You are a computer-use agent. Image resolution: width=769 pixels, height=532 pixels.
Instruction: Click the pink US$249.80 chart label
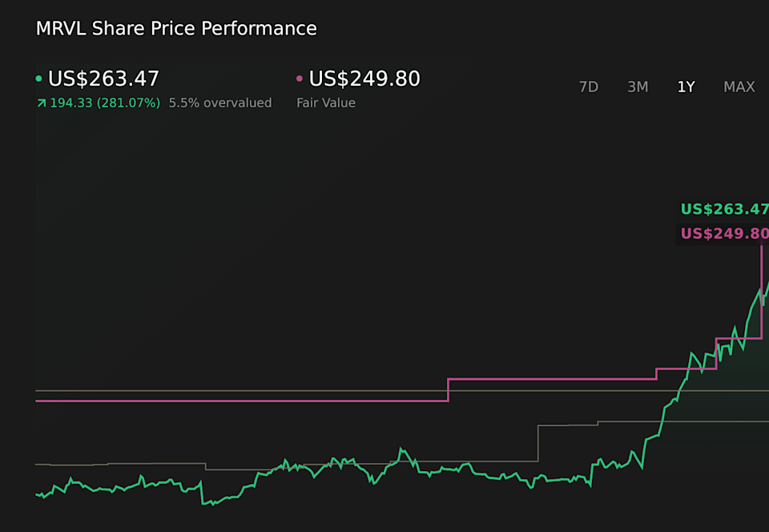tap(724, 233)
